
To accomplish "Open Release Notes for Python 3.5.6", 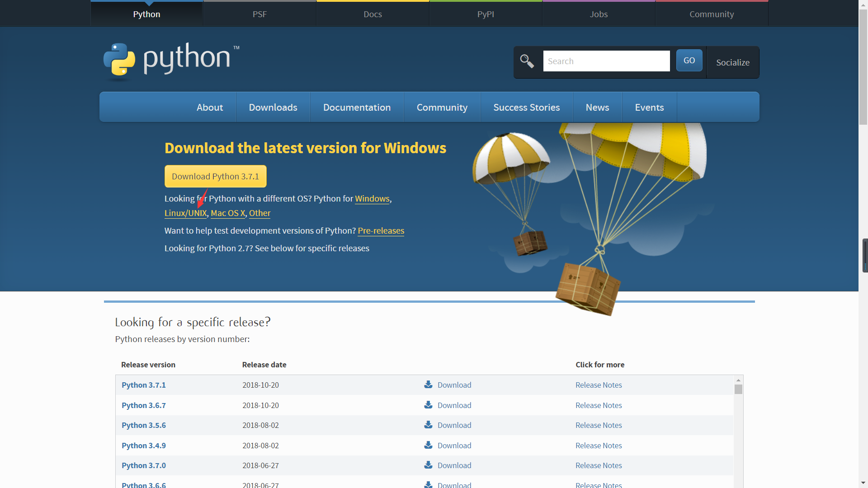I will click(599, 425).
